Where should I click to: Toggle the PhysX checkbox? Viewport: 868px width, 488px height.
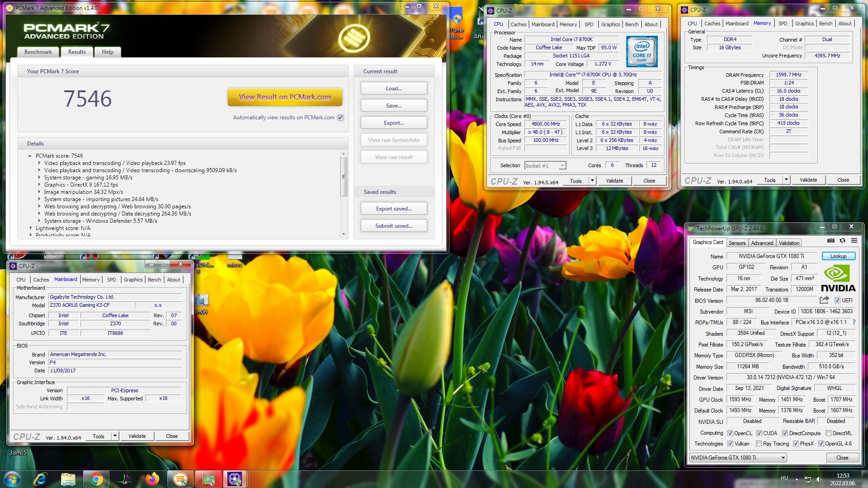point(796,444)
